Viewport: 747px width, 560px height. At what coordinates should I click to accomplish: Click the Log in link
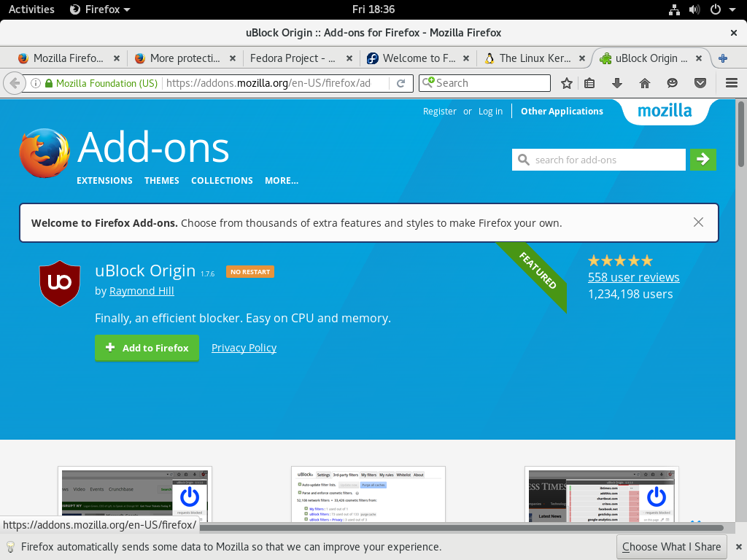[x=491, y=112]
